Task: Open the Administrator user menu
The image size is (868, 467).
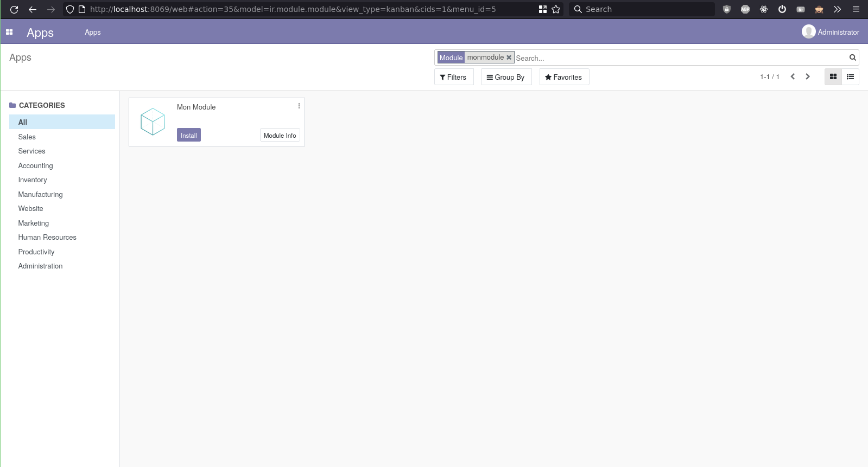Action: coord(831,33)
